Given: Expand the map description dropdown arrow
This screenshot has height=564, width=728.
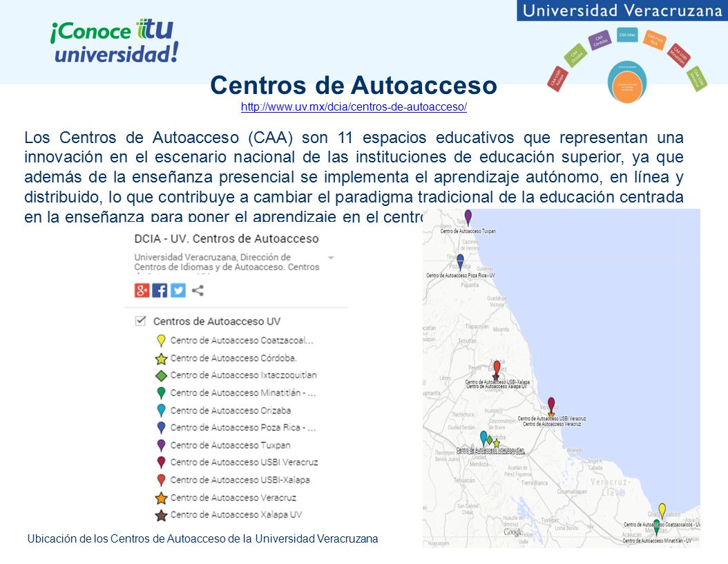Looking at the screenshot, I should click(x=331, y=257).
